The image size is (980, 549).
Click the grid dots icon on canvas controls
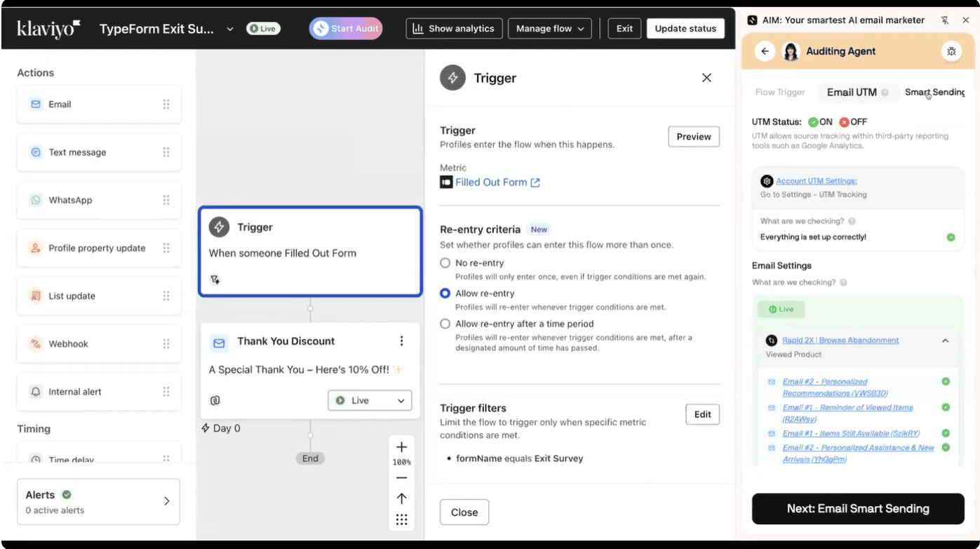pos(401,520)
